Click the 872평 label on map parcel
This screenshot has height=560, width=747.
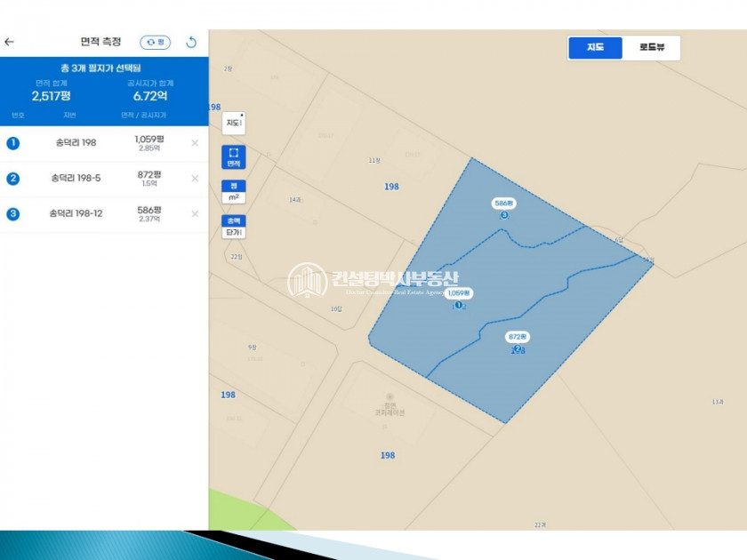point(518,337)
